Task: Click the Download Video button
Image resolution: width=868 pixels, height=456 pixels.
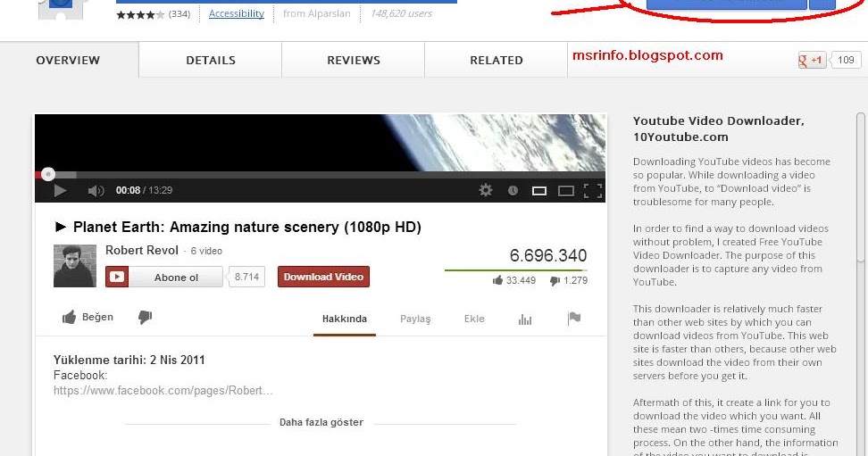Action: [x=323, y=277]
